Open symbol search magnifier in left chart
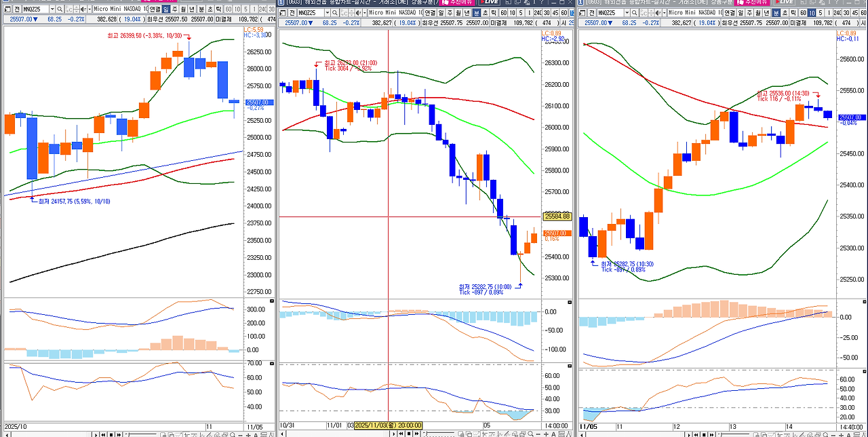 coord(60,9)
